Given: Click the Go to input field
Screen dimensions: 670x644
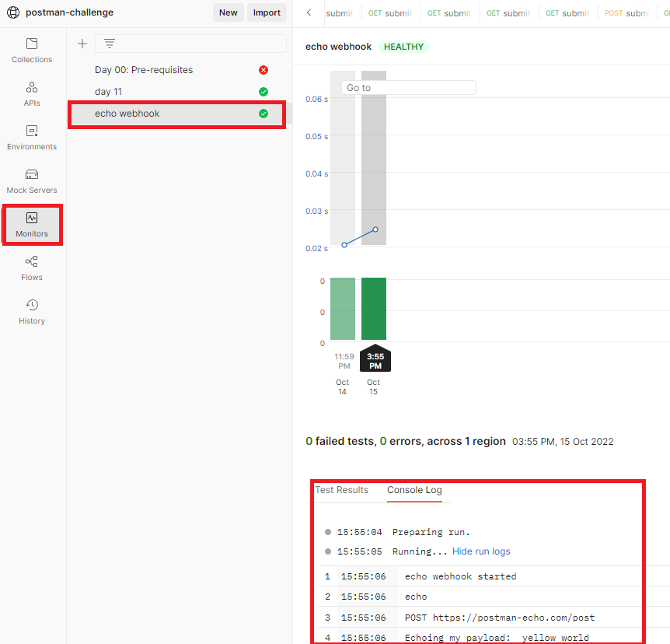Looking at the screenshot, I should point(409,88).
